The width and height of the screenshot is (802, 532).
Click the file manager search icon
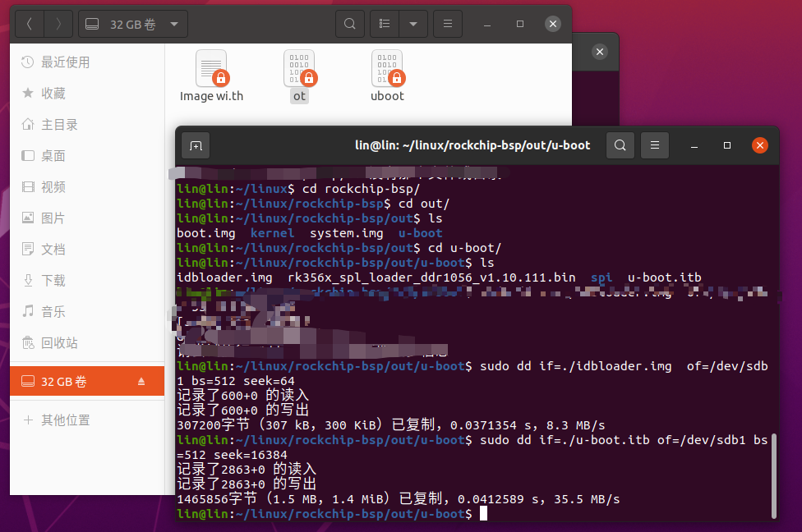[350, 24]
